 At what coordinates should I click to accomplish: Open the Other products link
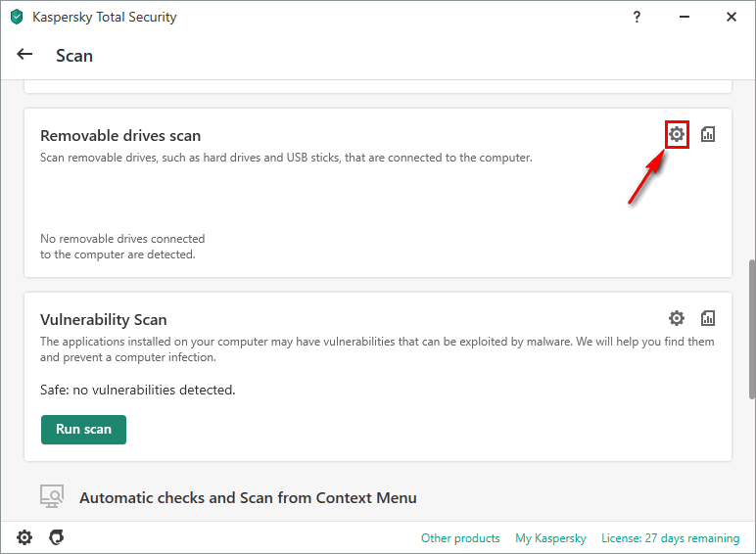(460, 538)
